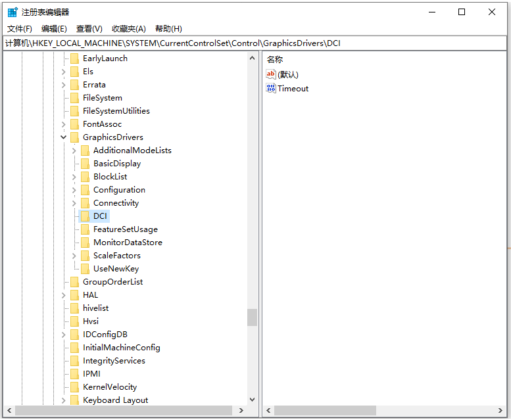This screenshot has height=420, width=511.
Task: Select the FeatureSetUsage key
Action: coord(125,229)
